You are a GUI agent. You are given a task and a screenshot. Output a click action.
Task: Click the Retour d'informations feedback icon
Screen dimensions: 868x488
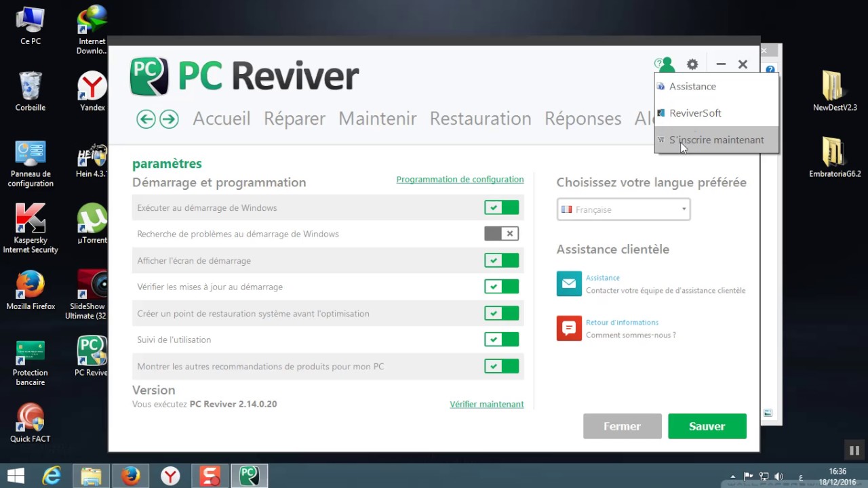[x=569, y=328]
